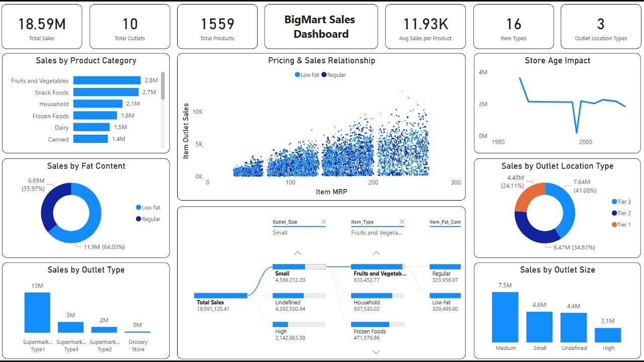Click the BigMart Sales Dashboard title
Screen dimensions: 644x362
click(x=321, y=27)
